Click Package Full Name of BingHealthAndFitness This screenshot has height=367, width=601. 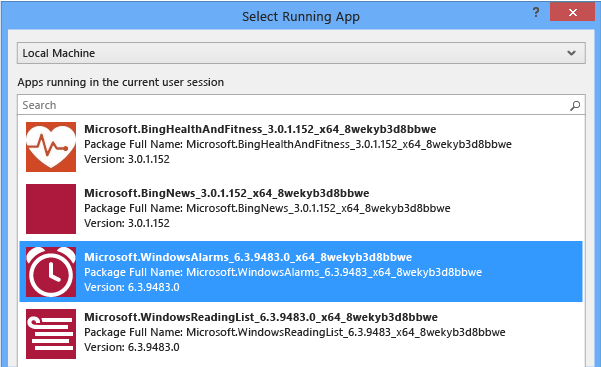pos(298,144)
